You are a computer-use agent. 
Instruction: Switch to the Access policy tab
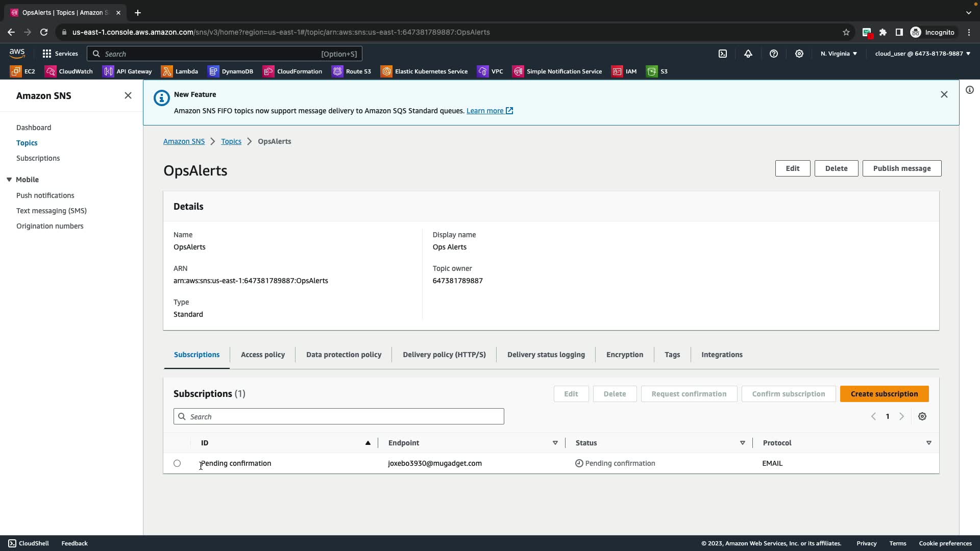point(263,355)
